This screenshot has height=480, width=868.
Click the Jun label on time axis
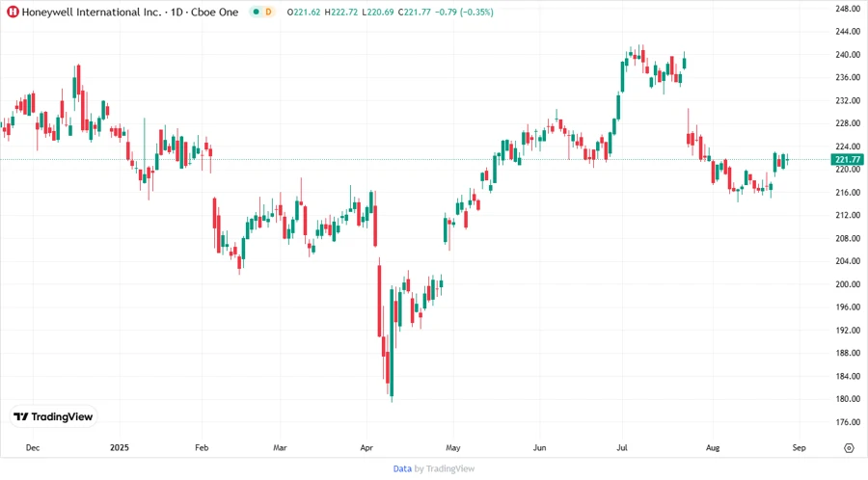[540, 448]
